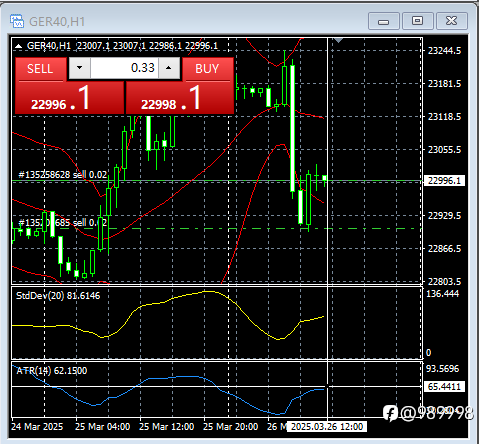This screenshot has height=444, width=479.
Task: Close the GER40,H1 chart window
Action: pos(452,21)
